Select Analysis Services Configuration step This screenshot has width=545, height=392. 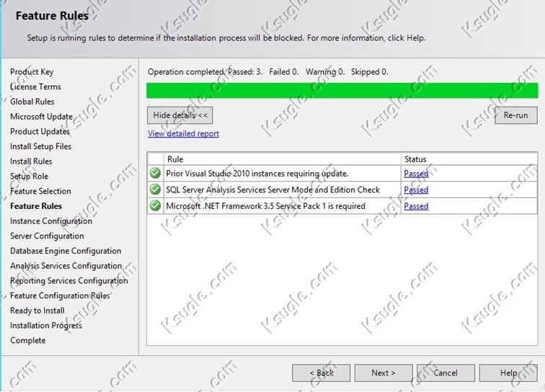coord(66,266)
